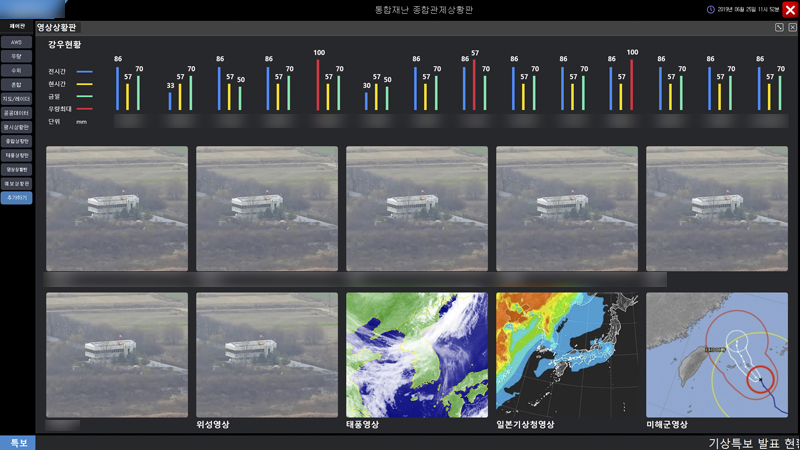The width and height of the screenshot is (800, 450).
Task: Click the 제어판 control panel header
Action: click(17, 26)
